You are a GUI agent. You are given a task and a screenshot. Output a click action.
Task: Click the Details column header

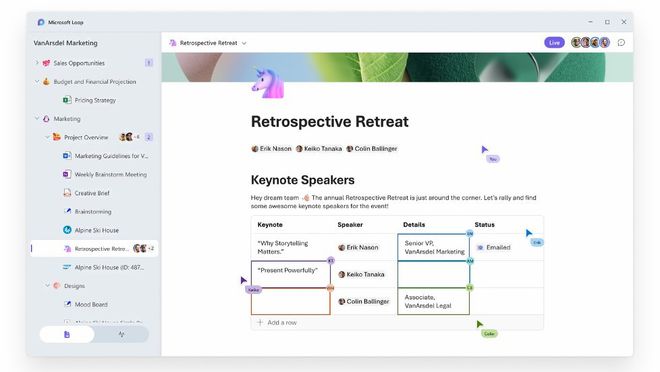414,225
